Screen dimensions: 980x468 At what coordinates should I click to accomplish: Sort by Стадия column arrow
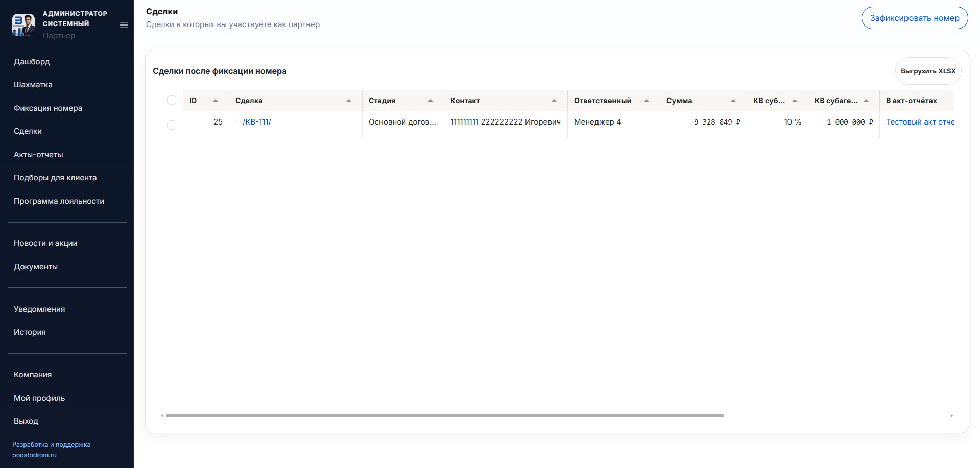coord(431,101)
